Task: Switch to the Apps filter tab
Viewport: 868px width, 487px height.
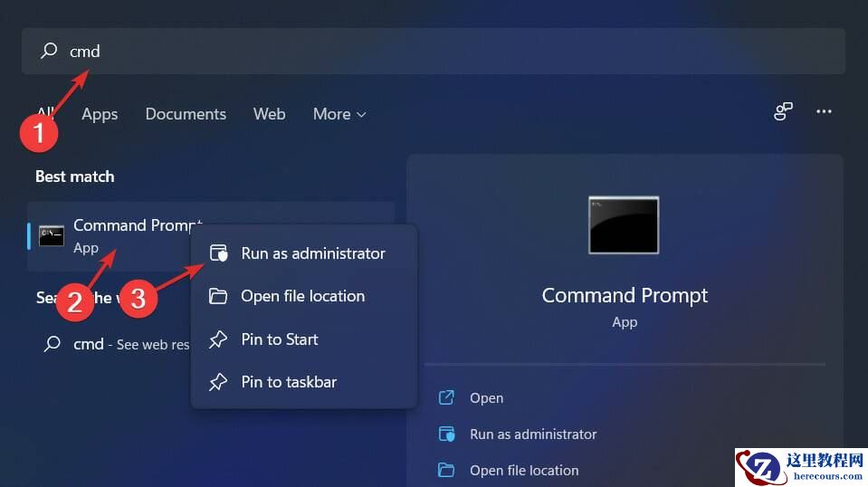Action: click(100, 114)
